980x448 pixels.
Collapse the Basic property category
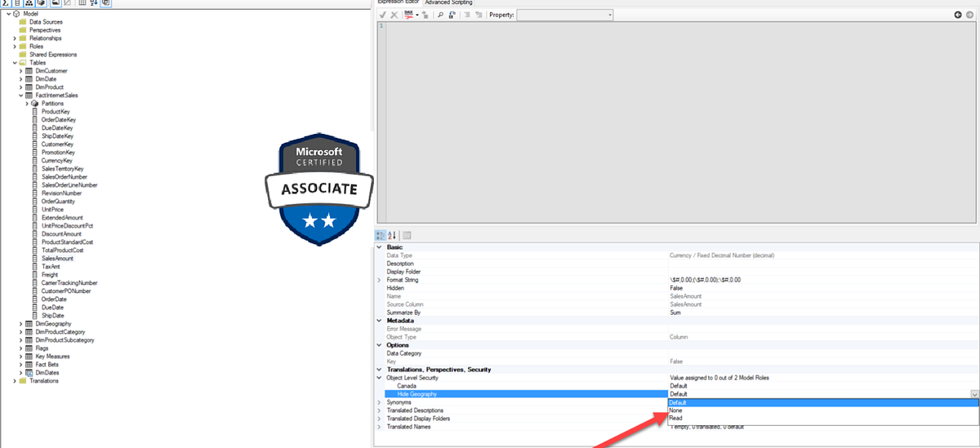pos(379,247)
